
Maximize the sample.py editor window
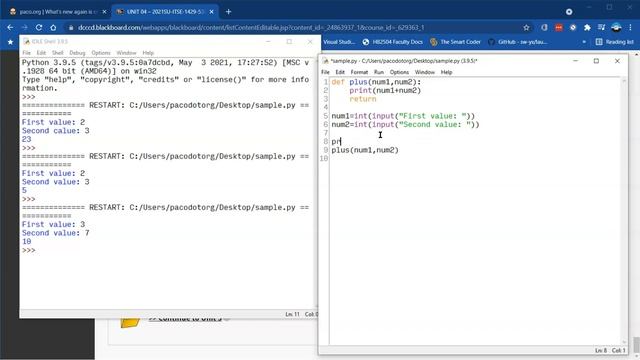click(596, 61)
